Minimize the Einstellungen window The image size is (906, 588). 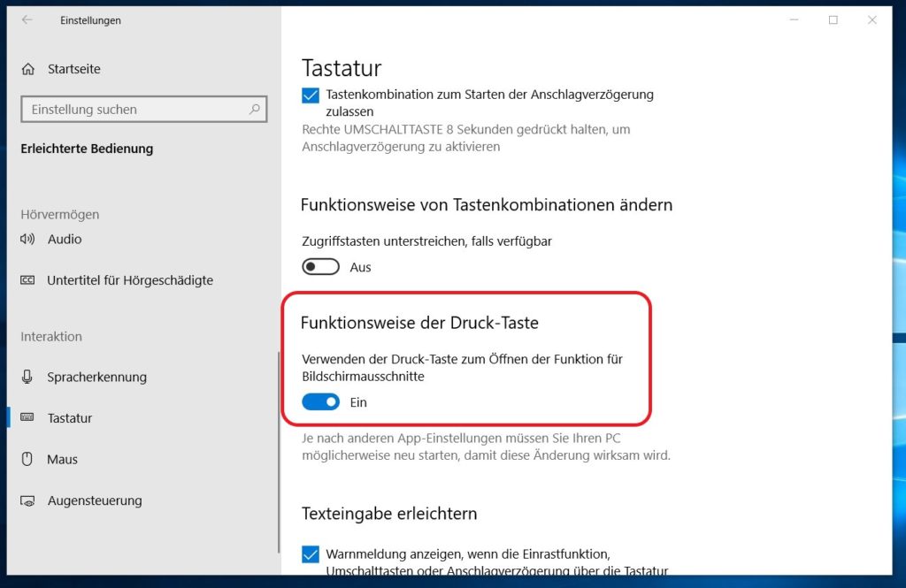[794, 20]
